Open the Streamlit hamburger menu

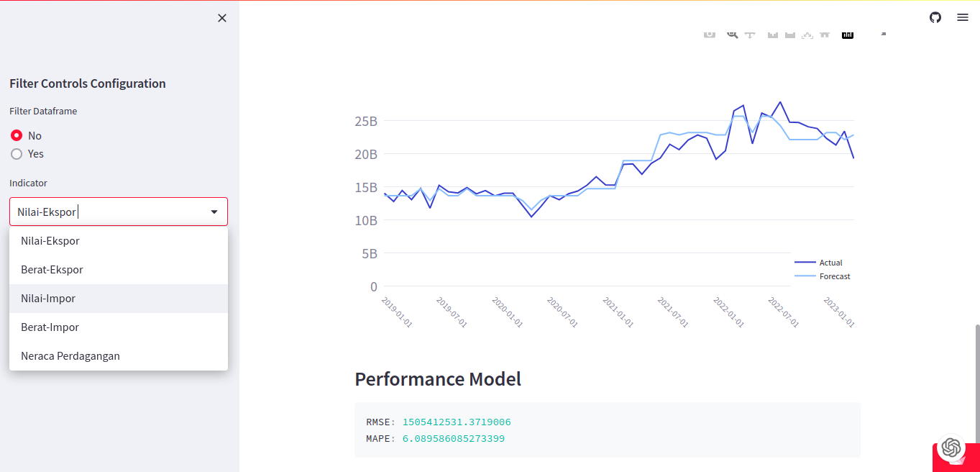(x=962, y=17)
